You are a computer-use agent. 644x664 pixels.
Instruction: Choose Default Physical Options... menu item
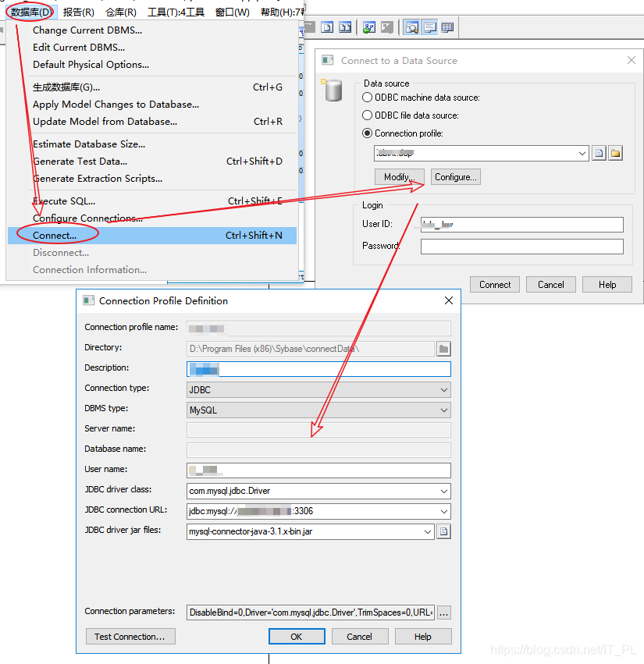[151, 64]
